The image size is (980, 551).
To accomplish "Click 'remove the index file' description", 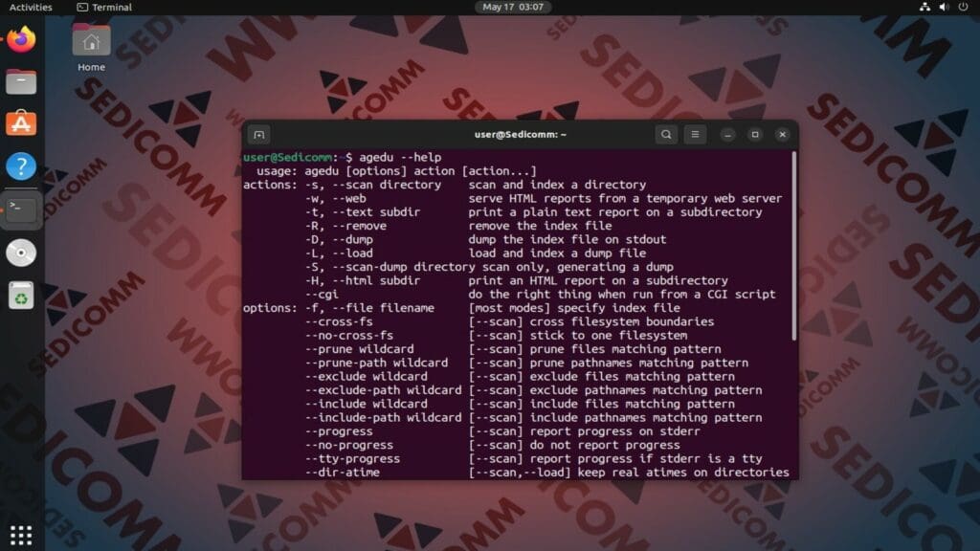I will 540,226.
